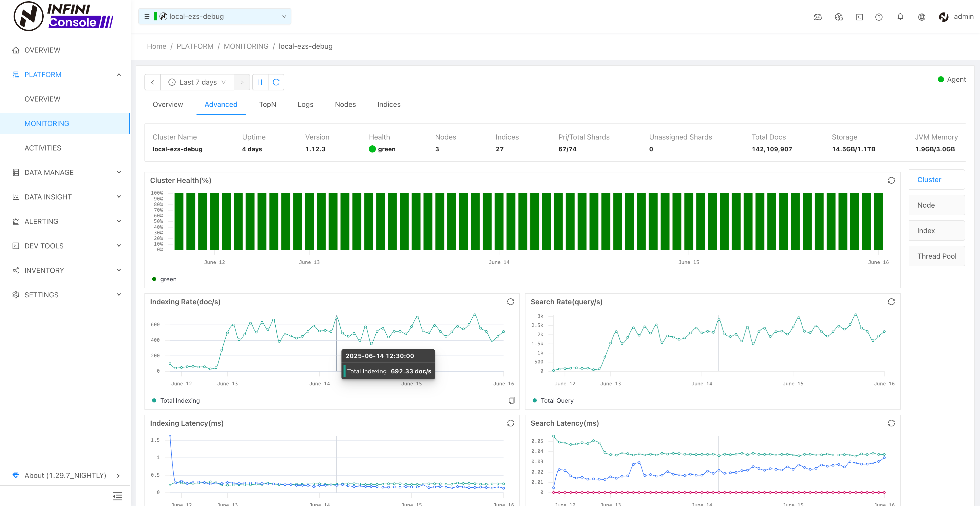
Task: Go to MONITORING breadcrumb link
Action: point(246,46)
